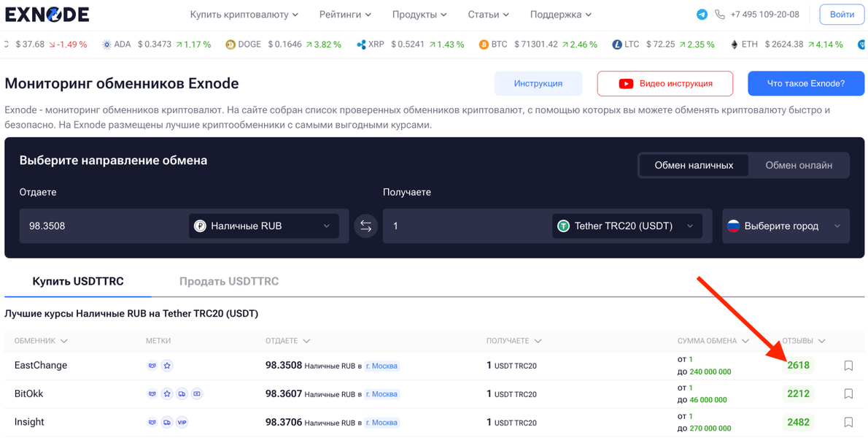The height and width of the screenshot is (438, 868).
Task: Open the Insight exchanger link
Action: (x=29, y=422)
